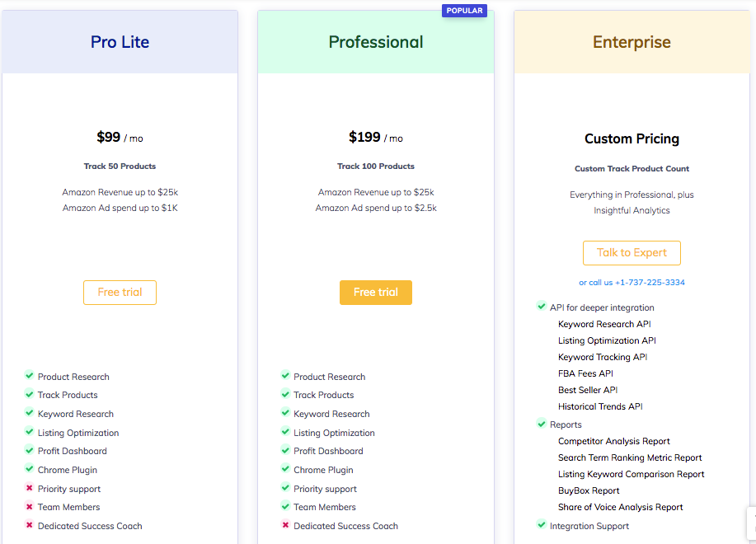Click the POPULAR badge on Professional
The height and width of the screenshot is (544, 756).
[x=464, y=11]
